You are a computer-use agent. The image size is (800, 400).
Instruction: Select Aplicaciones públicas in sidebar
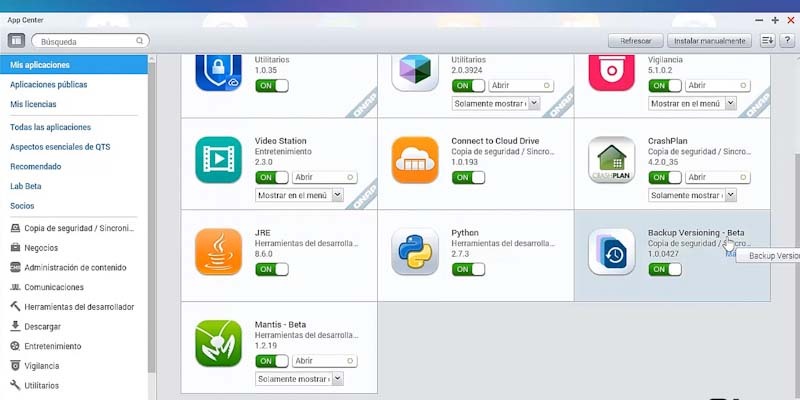coord(48,85)
